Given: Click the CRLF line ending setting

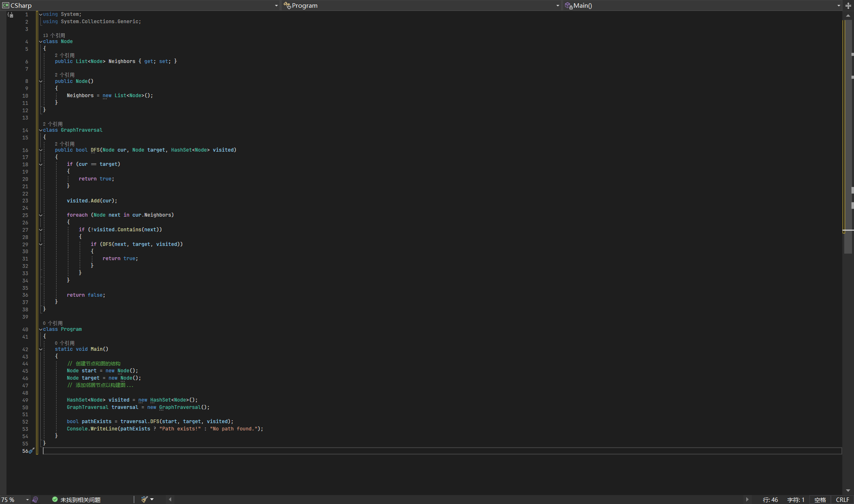Looking at the screenshot, I should coord(842,500).
